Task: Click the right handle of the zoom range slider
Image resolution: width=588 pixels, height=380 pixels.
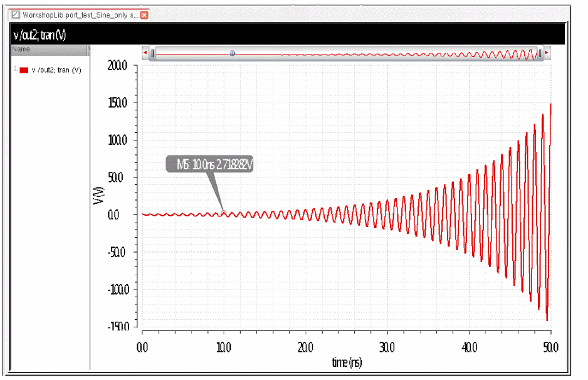Action: 540,53
